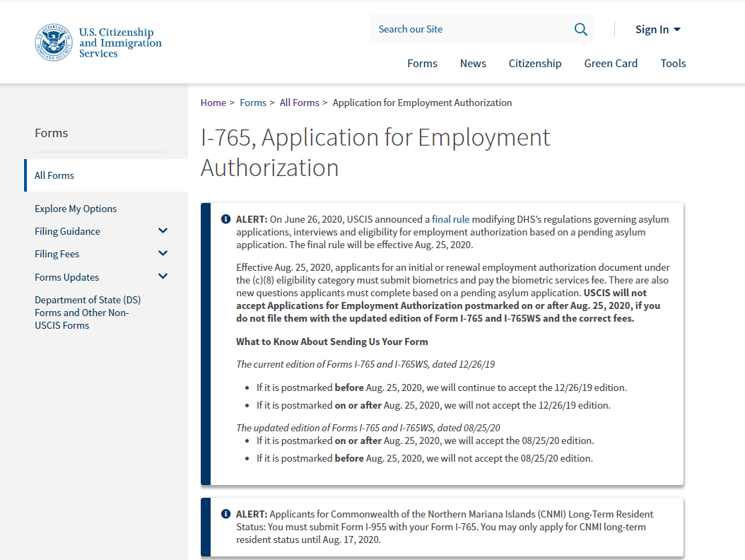
Task: Click 'Application for Employment Authorization' breadcrumb text
Action: (423, 103)
